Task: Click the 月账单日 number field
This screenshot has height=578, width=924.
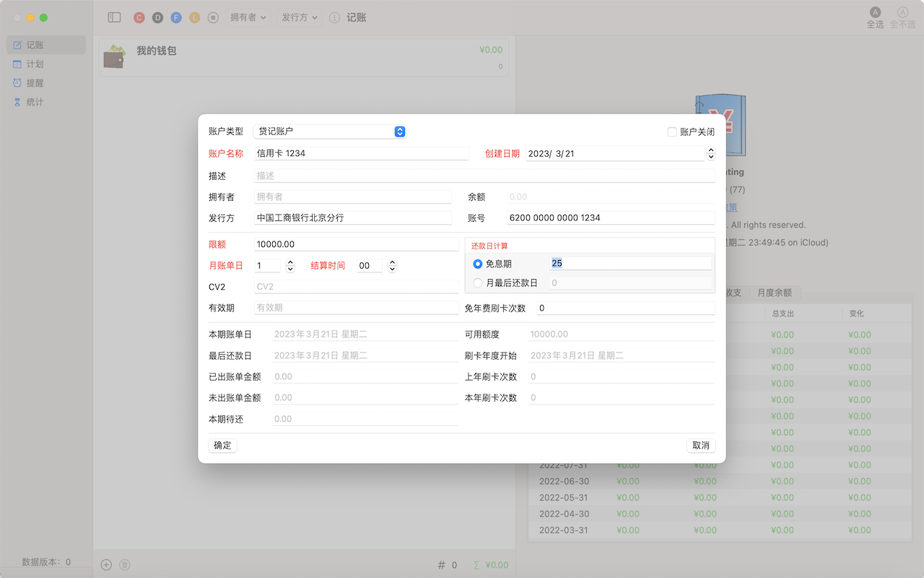Action: 267,265
